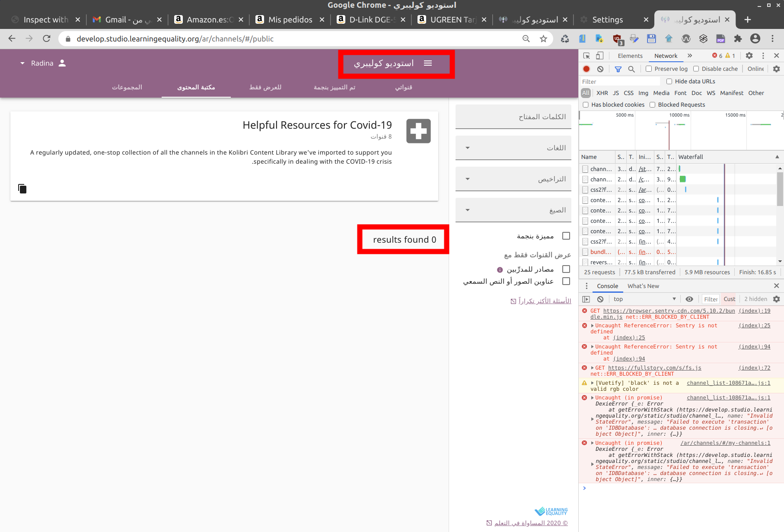Show console sidebar icon
Viewport: 784px width, 532px height.
pos(586,299)
